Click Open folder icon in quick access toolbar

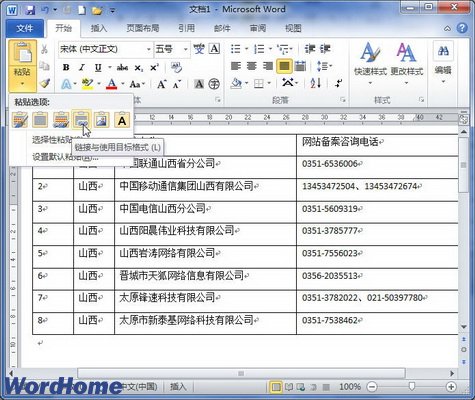[97, 10]
